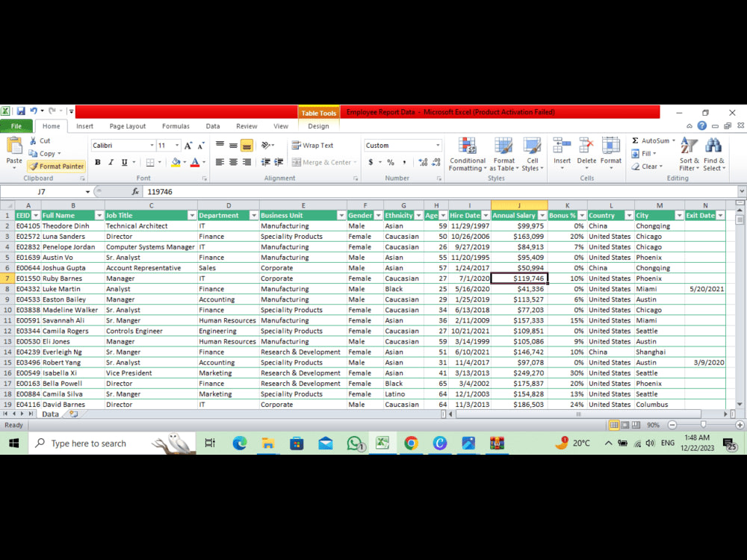The height and width of the screenshot is (560, 747).
Task: Switch to the Insert ribbon tab
Action: click(x=85, y=126)
